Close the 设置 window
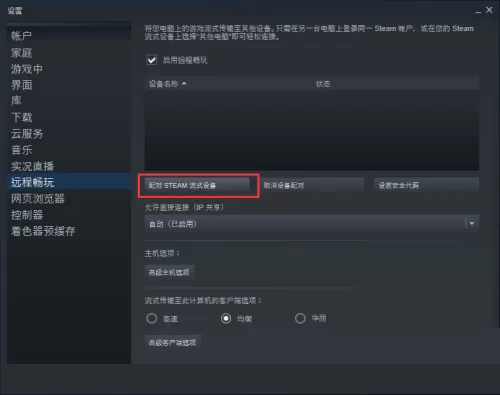This screenshot has width=500, height=395. pos(489,10)
